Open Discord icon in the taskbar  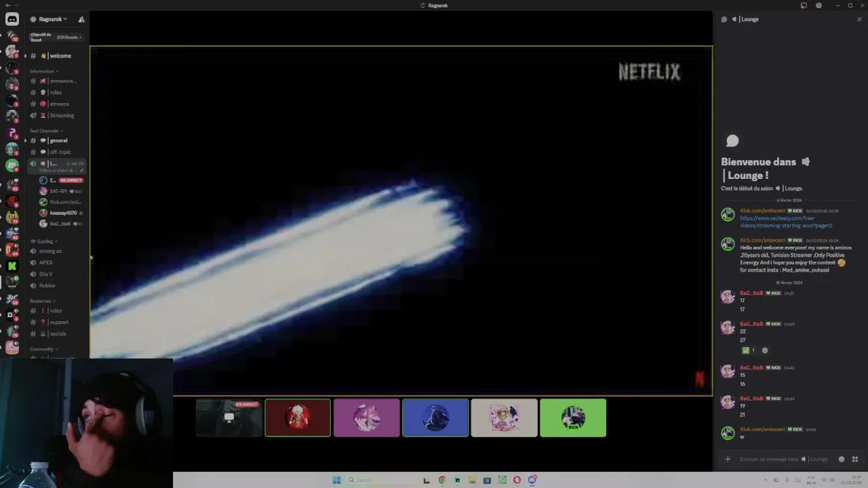click(532, 480)
